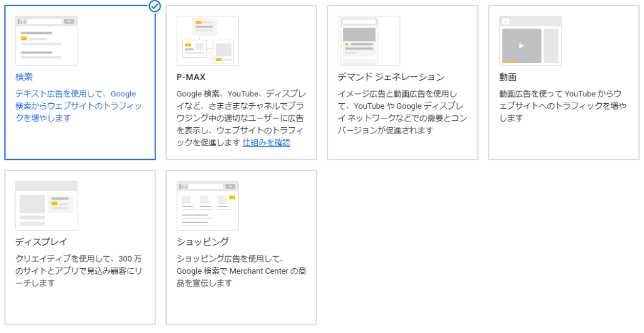This screenshot has height=333, width=644.
Task: Select the デマンド ジェネレーション title
Action: [391, 77]
